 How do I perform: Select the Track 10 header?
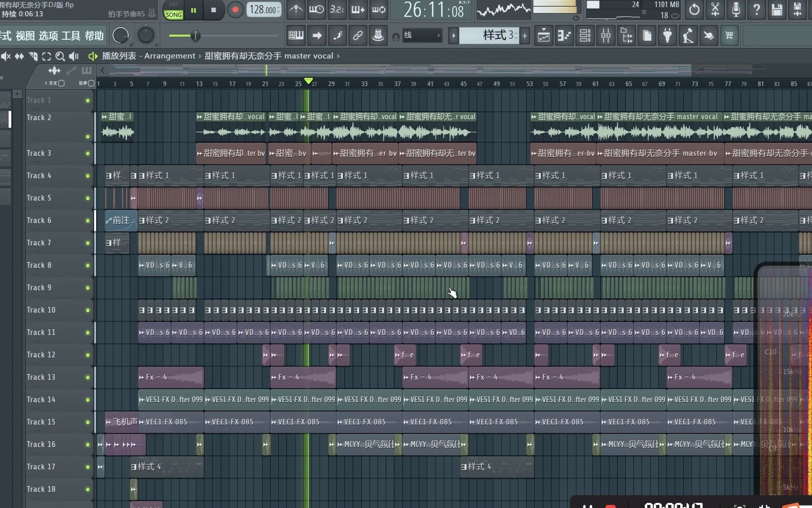point(60,310)
